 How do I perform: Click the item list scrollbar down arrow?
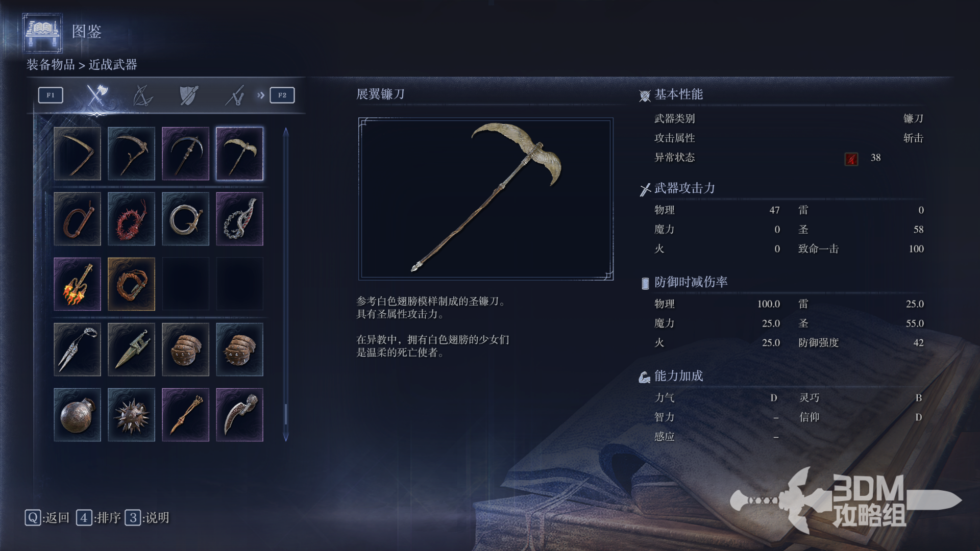pyautogui.click(x=286, y=437)
